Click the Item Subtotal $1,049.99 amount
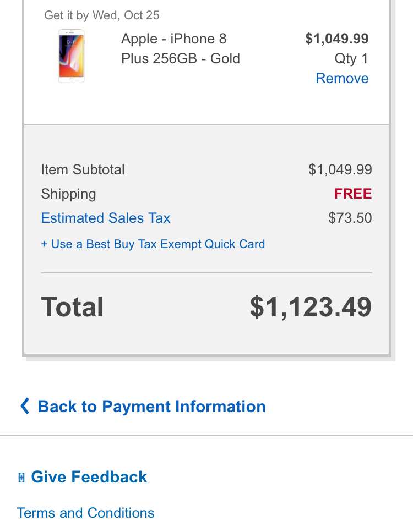The height and width of the screenshot is (532, 413). pos(340,170)
